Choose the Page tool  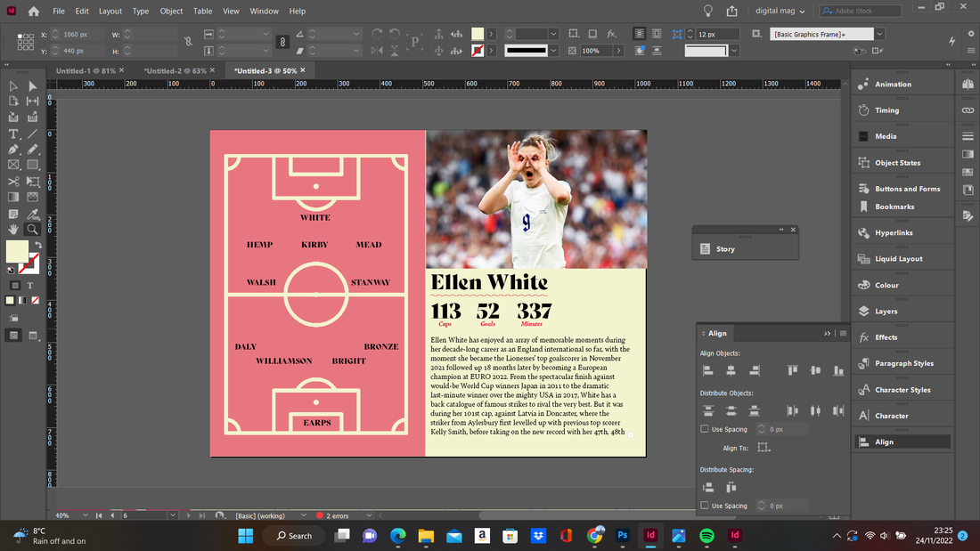(13, 101)
